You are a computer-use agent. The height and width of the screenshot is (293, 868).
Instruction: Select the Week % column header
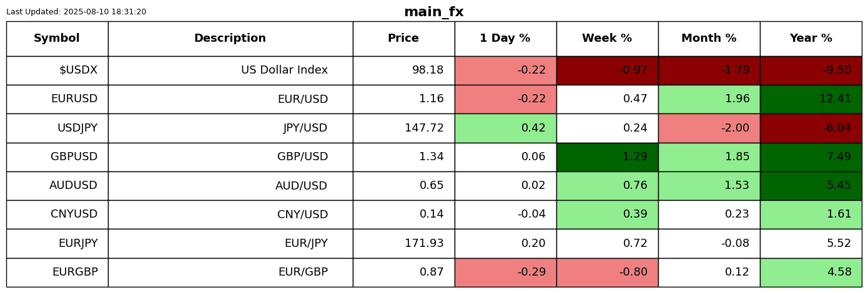click(607, 39)
